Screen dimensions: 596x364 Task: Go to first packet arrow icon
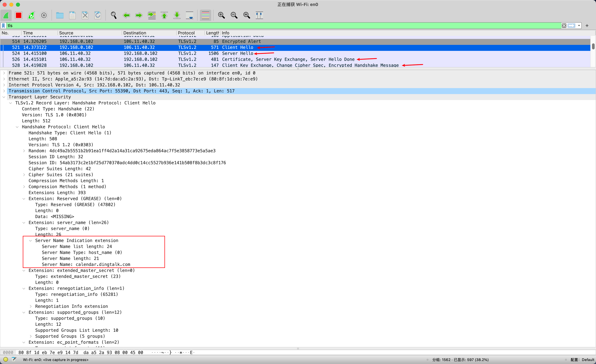tap(164, 15)
